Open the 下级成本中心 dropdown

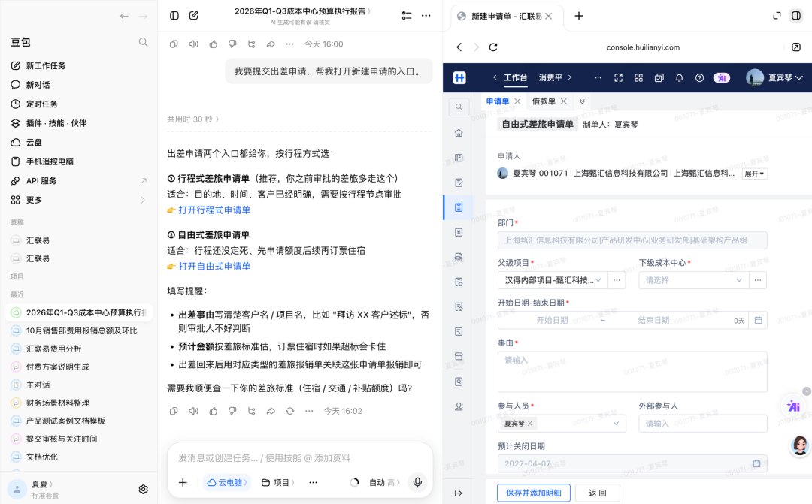[693, 280]
